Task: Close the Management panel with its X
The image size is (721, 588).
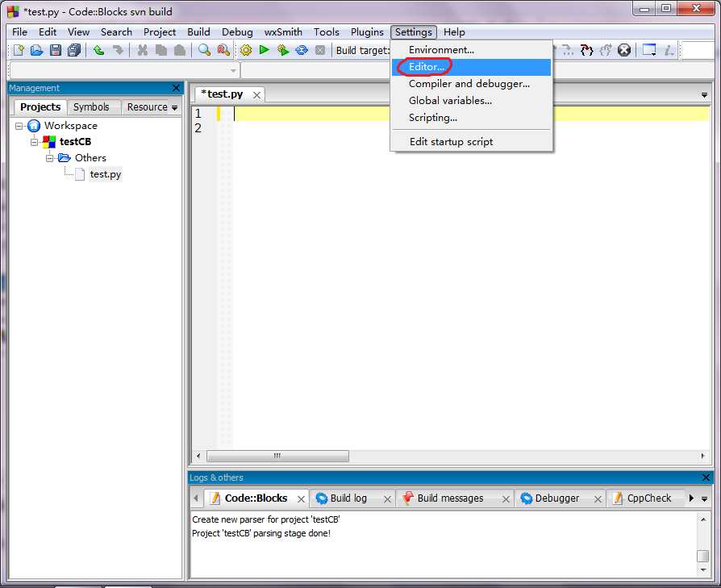Action: click(176, 88)
